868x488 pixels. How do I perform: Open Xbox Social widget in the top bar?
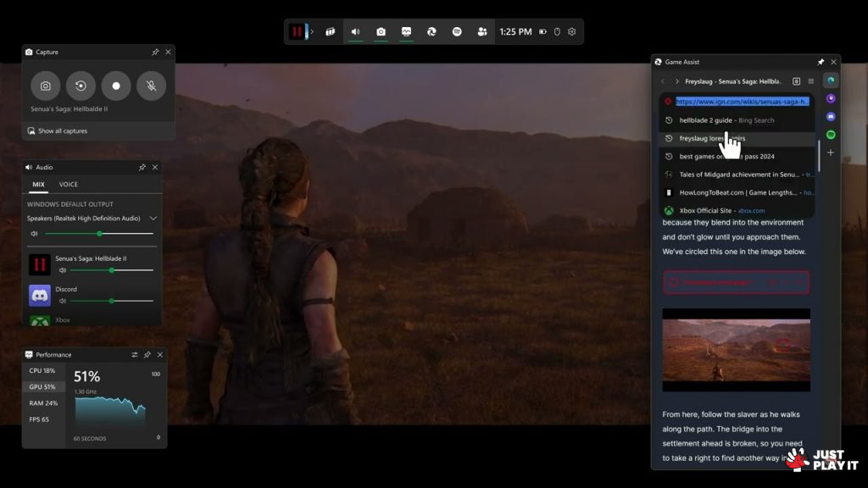[x=482, y=31]
